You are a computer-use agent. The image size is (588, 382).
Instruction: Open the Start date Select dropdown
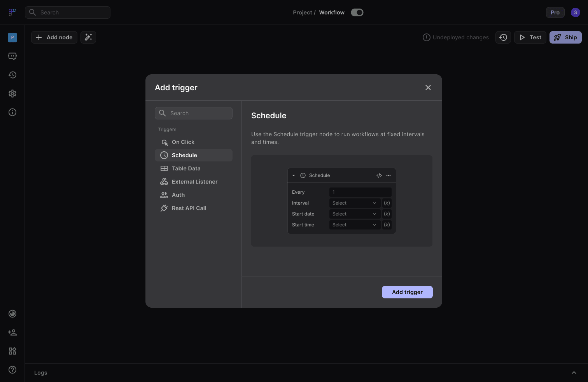pyautogui.click(x=355, y=214)
